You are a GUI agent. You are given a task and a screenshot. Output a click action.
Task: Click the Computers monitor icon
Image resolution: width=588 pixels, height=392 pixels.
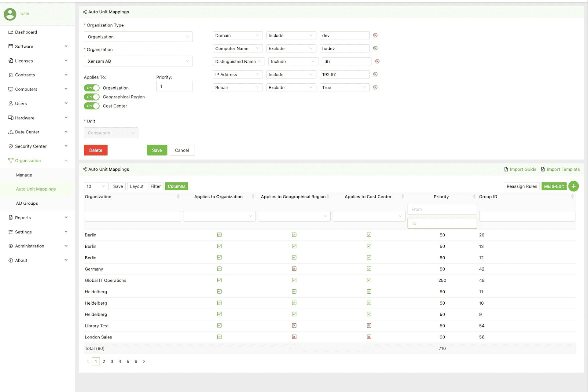click(x=11, y=89)
